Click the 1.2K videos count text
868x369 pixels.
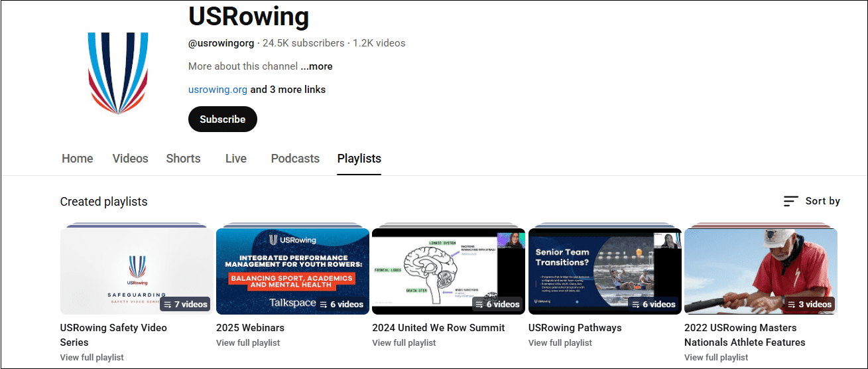379,43
